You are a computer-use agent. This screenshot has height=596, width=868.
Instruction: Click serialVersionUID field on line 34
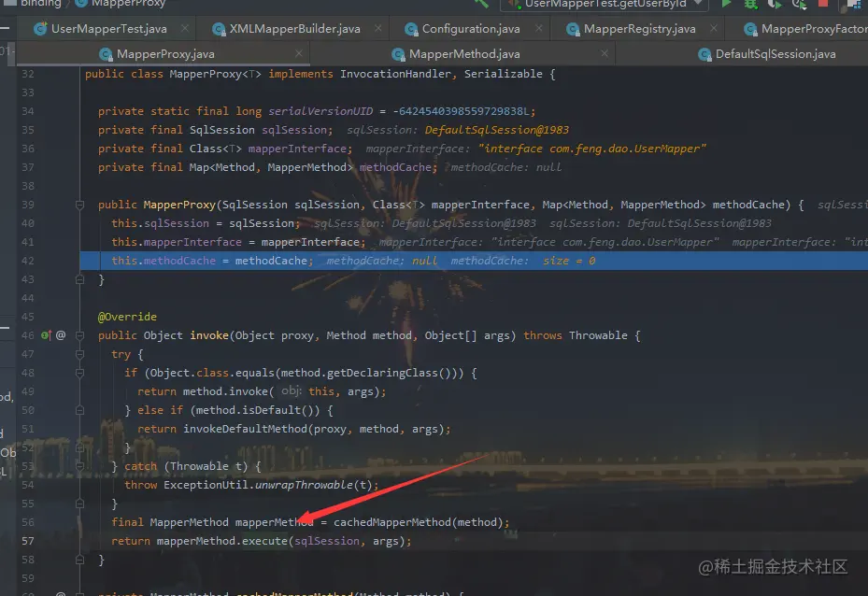[x=320, y=111]
